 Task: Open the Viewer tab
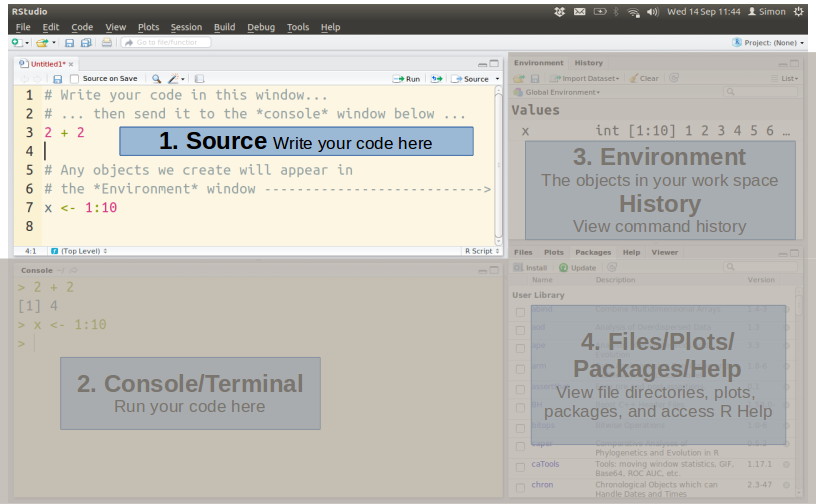665,252
